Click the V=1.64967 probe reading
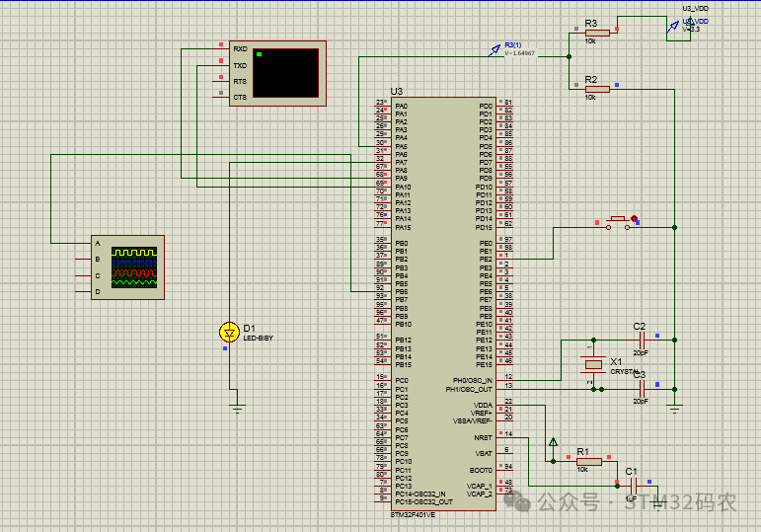The image size is (761, 532). click(x=520, y=53)
